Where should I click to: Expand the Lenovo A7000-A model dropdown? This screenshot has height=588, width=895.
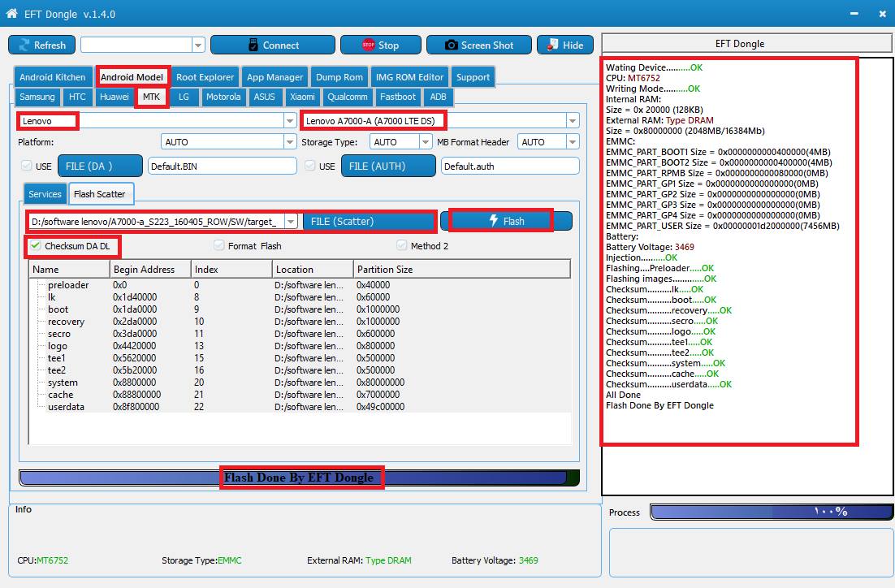point(572,121)
